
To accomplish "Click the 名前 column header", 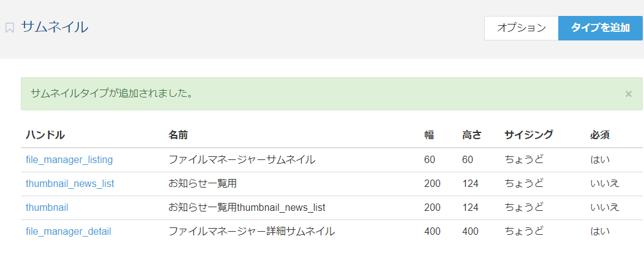I will click(178, 135).
